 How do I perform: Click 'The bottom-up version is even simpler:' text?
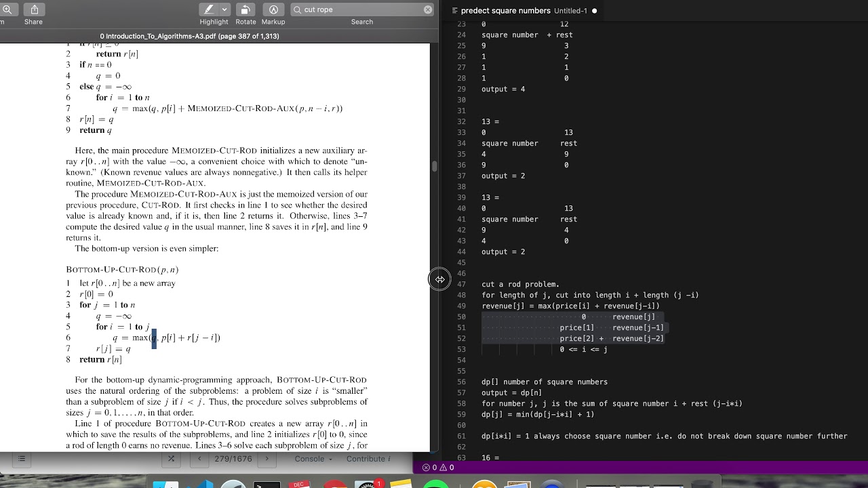click(x=146, y=249)
